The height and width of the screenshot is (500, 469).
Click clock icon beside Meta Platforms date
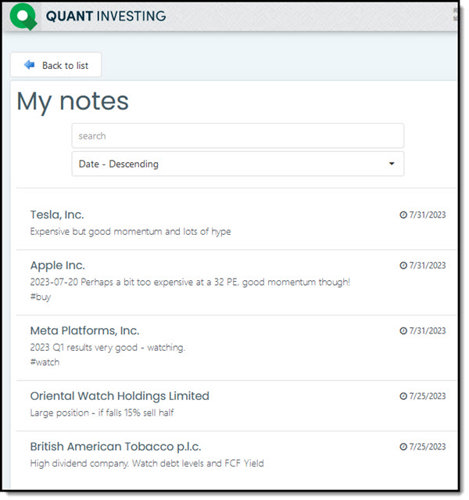403,331
